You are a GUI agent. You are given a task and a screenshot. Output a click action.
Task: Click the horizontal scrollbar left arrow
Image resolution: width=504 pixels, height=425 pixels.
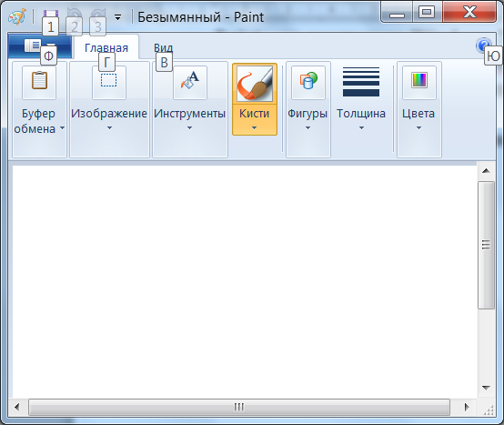[x=17, y=408]
